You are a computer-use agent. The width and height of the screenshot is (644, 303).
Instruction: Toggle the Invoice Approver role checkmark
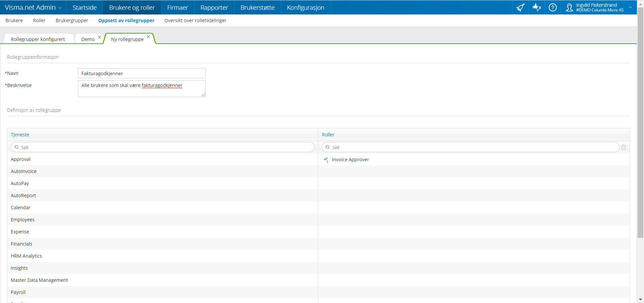326,160
